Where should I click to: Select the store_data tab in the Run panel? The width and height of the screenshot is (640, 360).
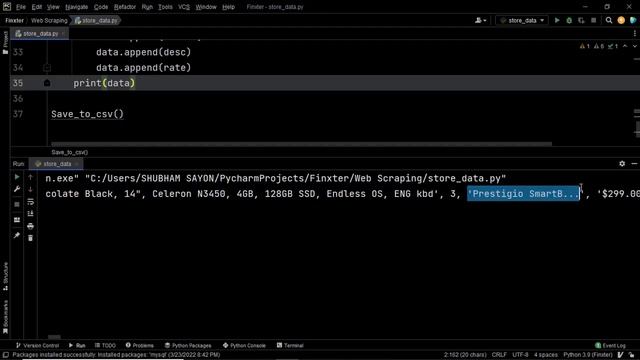coord(56,164)
